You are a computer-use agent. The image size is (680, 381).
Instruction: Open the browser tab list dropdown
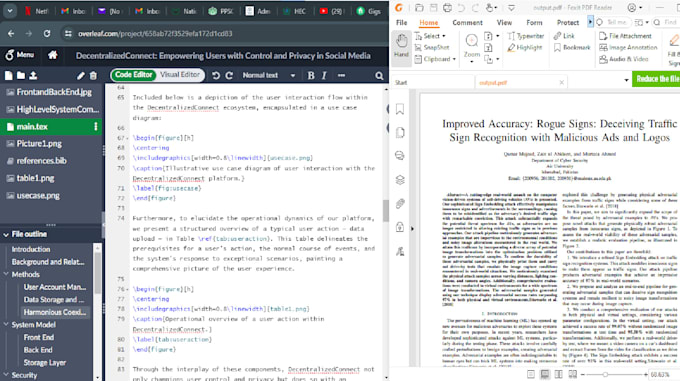9,11
